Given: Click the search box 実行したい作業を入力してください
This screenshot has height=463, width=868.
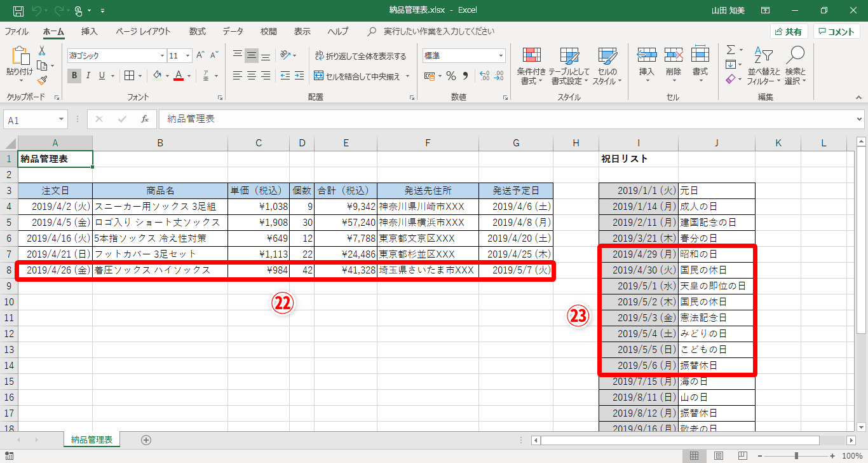Looking at the screenshot, I should (x=439, y=31).
